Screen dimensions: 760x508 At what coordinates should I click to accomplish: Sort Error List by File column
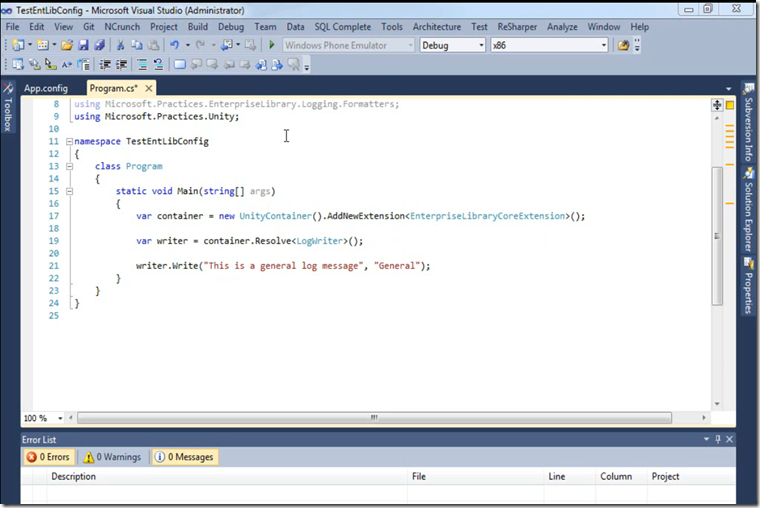click(x=476, y=476)
